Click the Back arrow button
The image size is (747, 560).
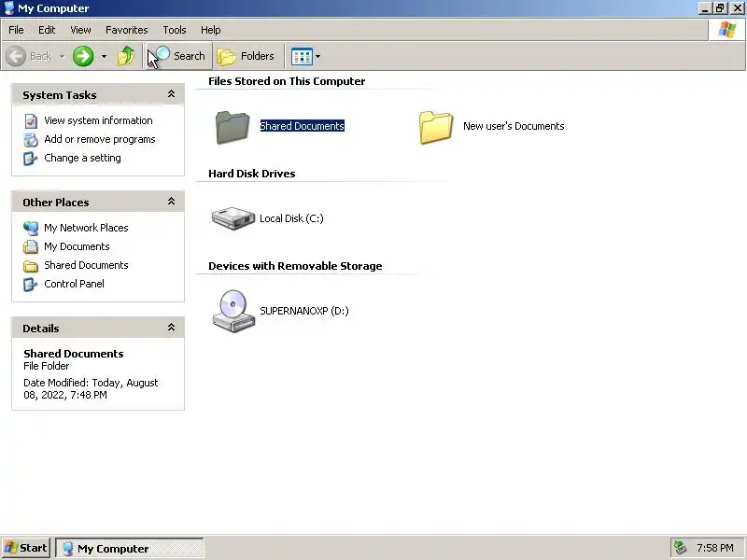tap(16, 56)
